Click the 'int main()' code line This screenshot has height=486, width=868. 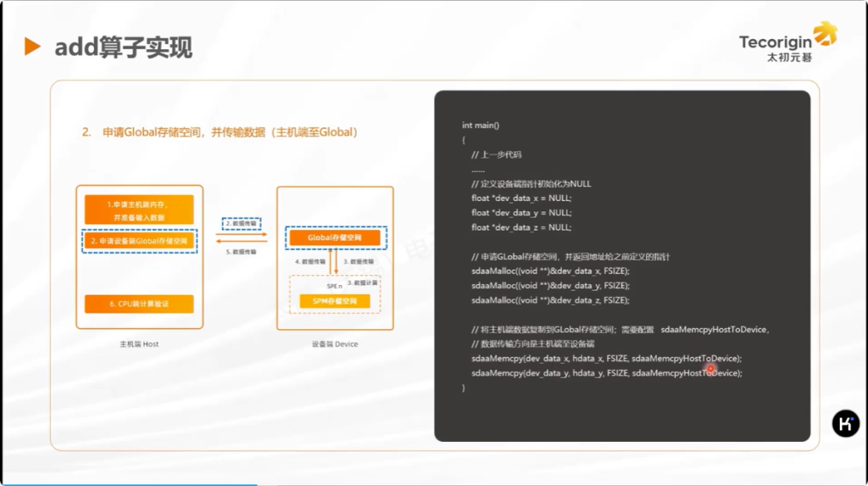coord(481,126)
